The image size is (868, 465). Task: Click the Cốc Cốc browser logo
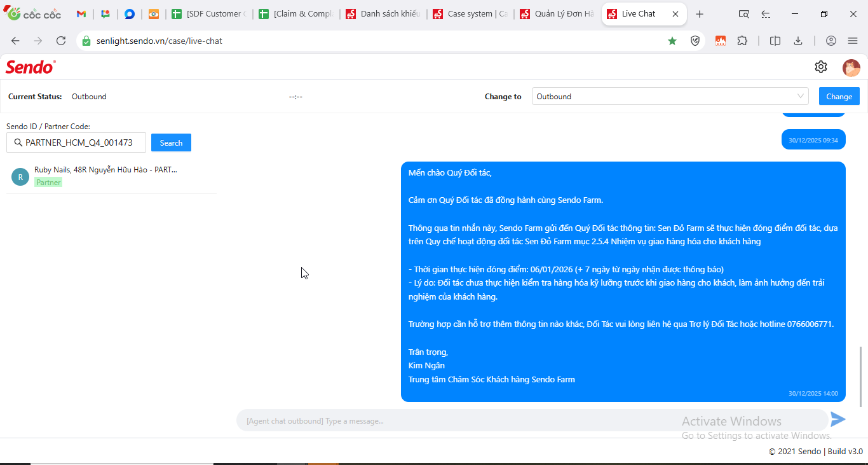(33, 14)
